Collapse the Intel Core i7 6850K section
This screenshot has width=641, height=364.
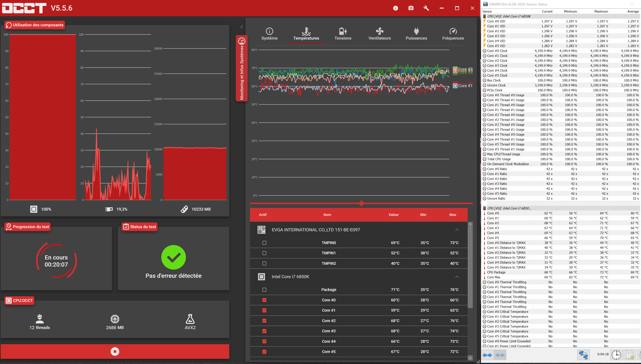click(457, 277)
